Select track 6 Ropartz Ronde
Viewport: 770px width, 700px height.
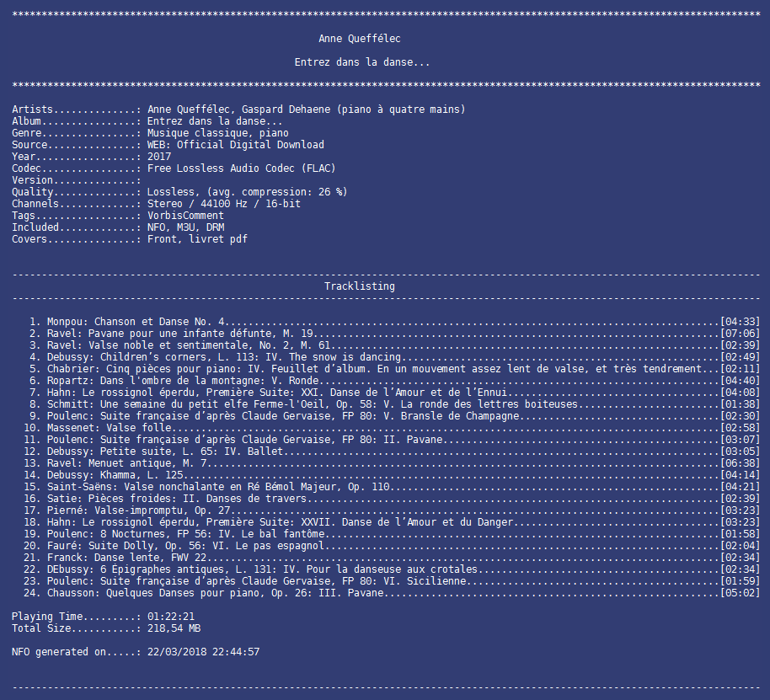point(394,381)
